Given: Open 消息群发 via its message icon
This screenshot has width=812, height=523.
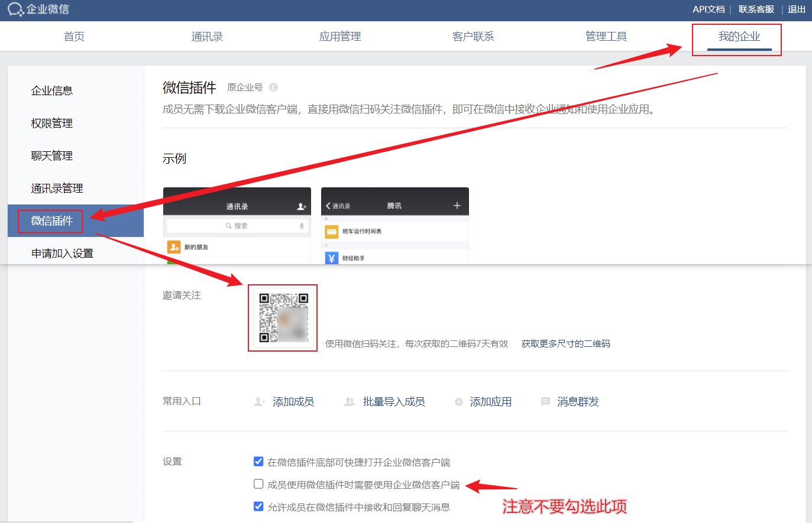Looking at the screenshot, I should (x=545, y=401).
